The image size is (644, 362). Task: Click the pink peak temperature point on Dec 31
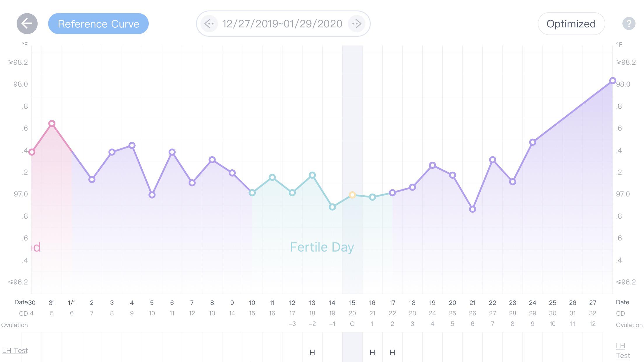click(52, 123)
